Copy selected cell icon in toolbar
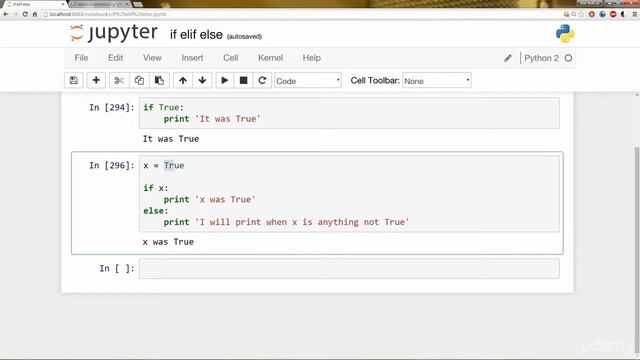Screen dimensions: 640x360 (x=139, y=80)
